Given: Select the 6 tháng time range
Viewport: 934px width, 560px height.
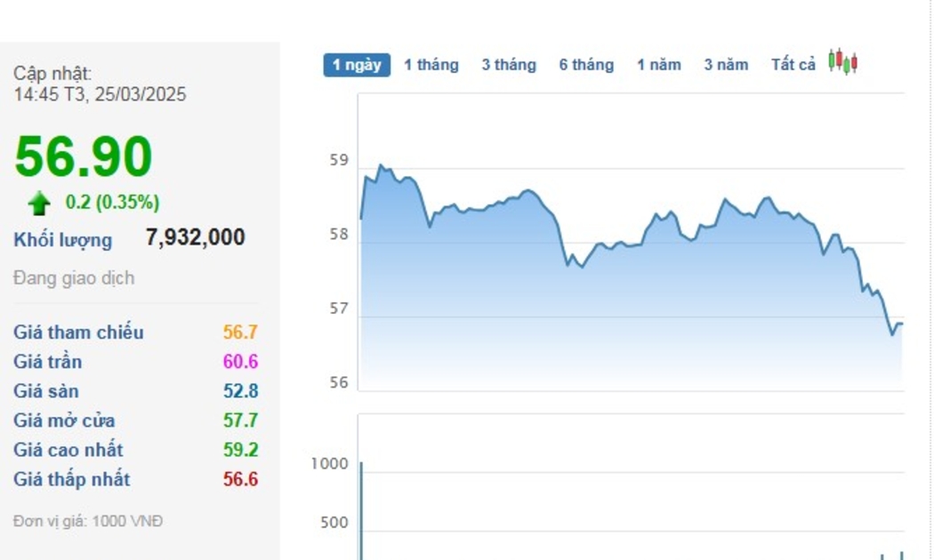Looking at the screenshot, I should pyautogui.click(x=586, y=65).
